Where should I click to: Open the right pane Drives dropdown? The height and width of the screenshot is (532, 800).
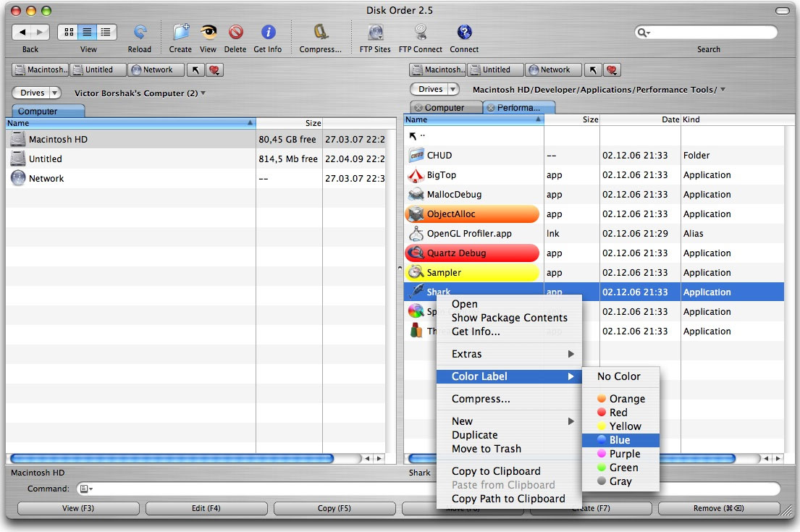[x=434, y=89]
